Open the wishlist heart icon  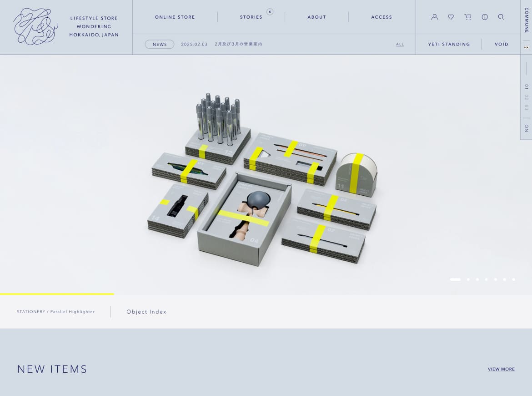pyautogui.click(x=451, y=17)
